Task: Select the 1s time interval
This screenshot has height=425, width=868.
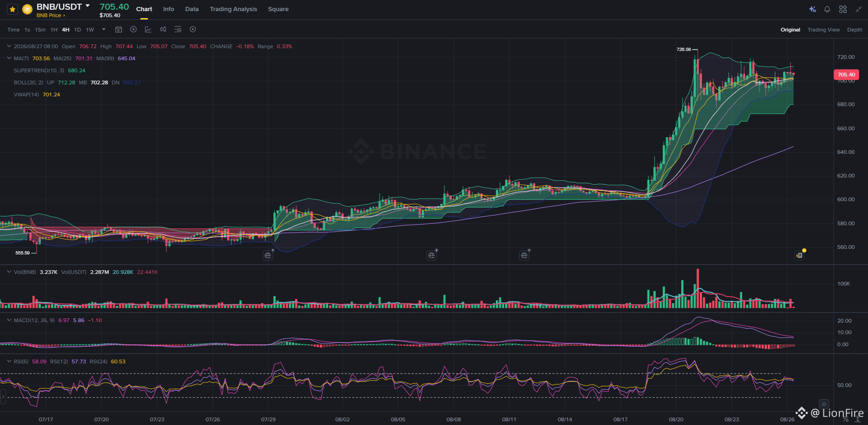Action: (27, 30)
